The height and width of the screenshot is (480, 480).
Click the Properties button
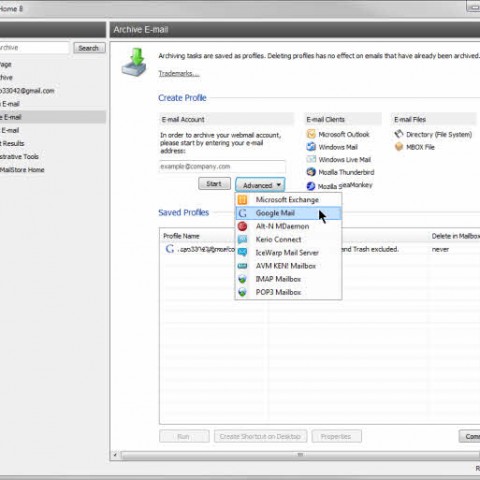(336, 436)
